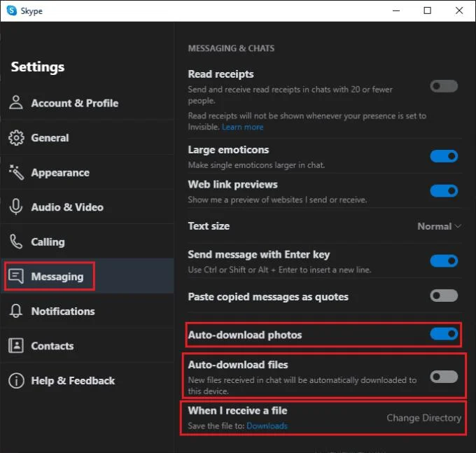Enable Paste copied messages as quotes

pyautogui.click(x=444, y=295)
